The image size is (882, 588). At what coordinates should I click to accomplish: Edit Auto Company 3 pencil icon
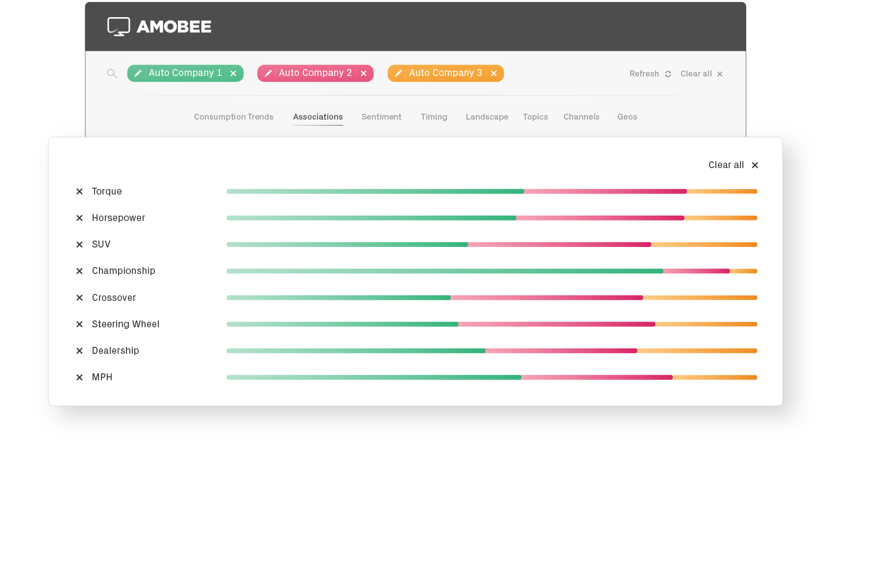click(398, 73)
